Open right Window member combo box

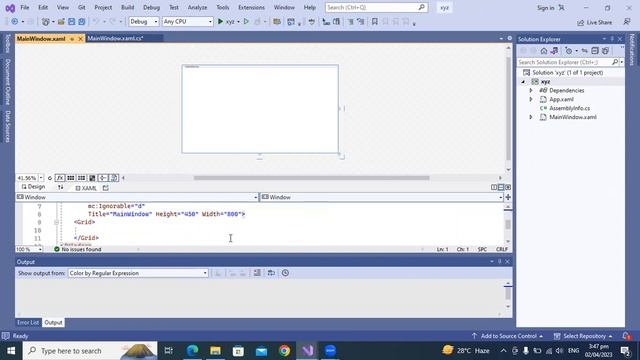381,197
